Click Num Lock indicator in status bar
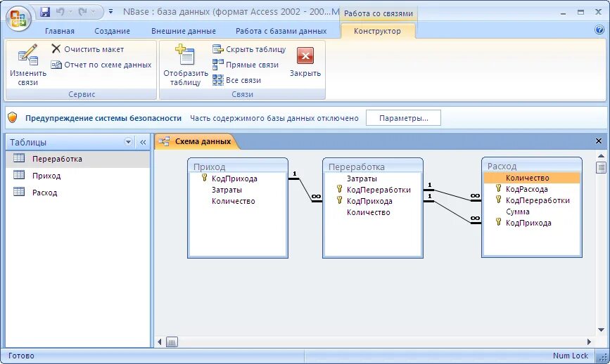The width and height of the screenshot is (610, 364). click(571, 356)
